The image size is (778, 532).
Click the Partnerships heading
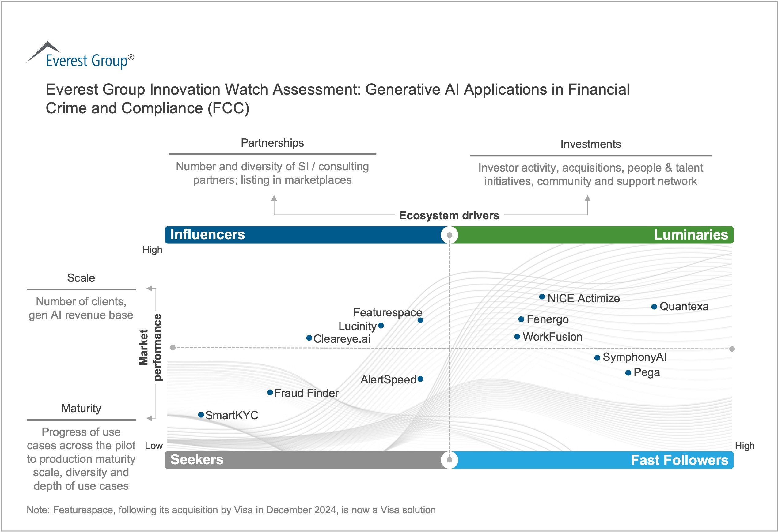pyautogui.click(x=272, y=143)
